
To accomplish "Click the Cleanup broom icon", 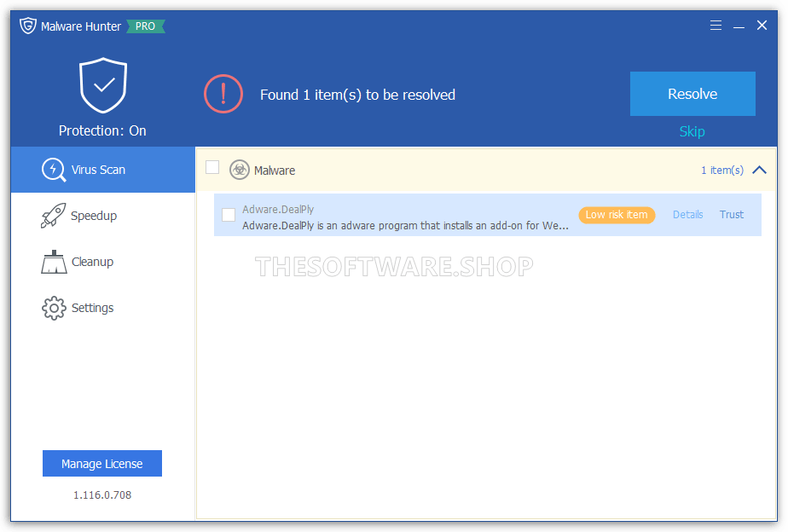I will click(54, 262).
